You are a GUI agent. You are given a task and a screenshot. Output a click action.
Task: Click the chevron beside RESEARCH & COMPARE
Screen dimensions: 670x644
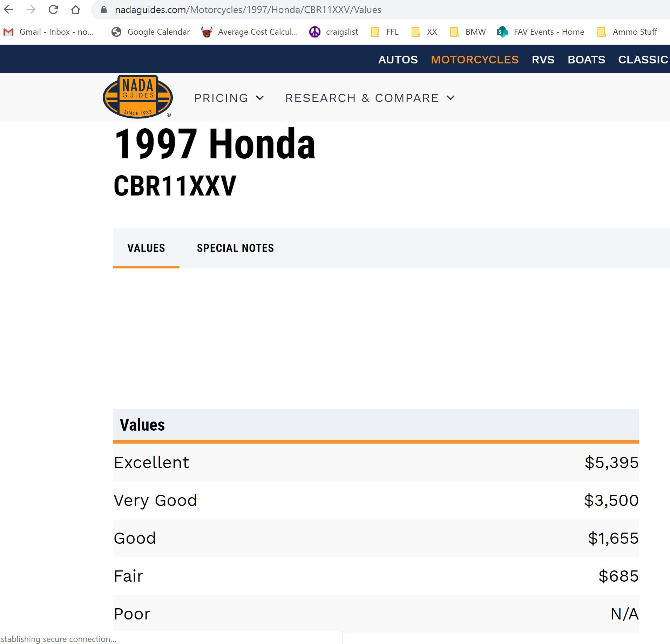tap(451, 98)
